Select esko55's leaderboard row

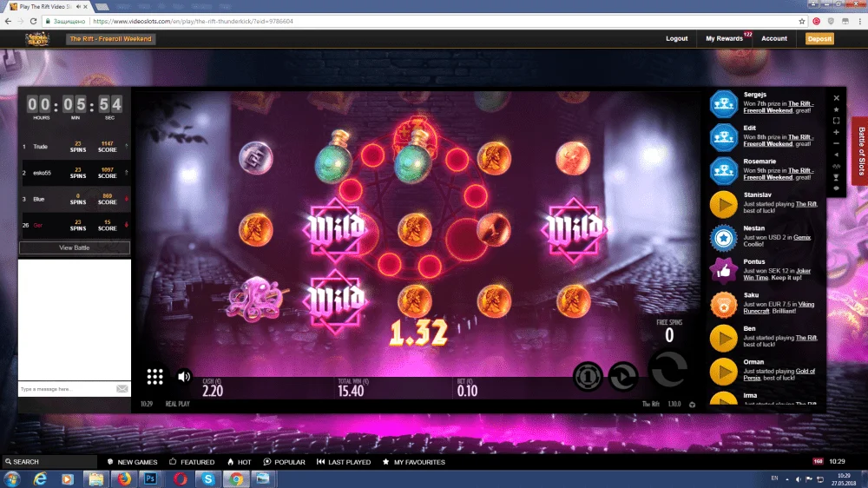[75, 173]
